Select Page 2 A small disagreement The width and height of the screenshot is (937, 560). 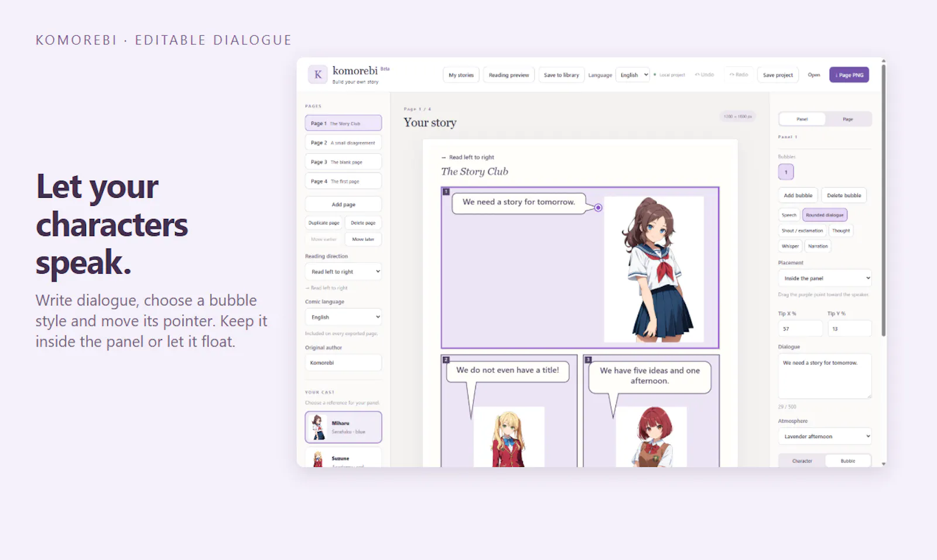click(343, 142)
